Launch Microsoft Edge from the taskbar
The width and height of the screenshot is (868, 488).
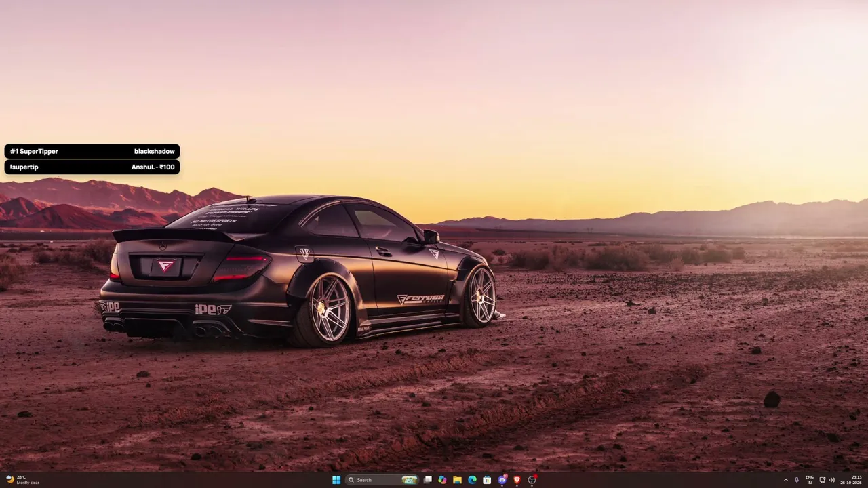(x=472, y=480)
